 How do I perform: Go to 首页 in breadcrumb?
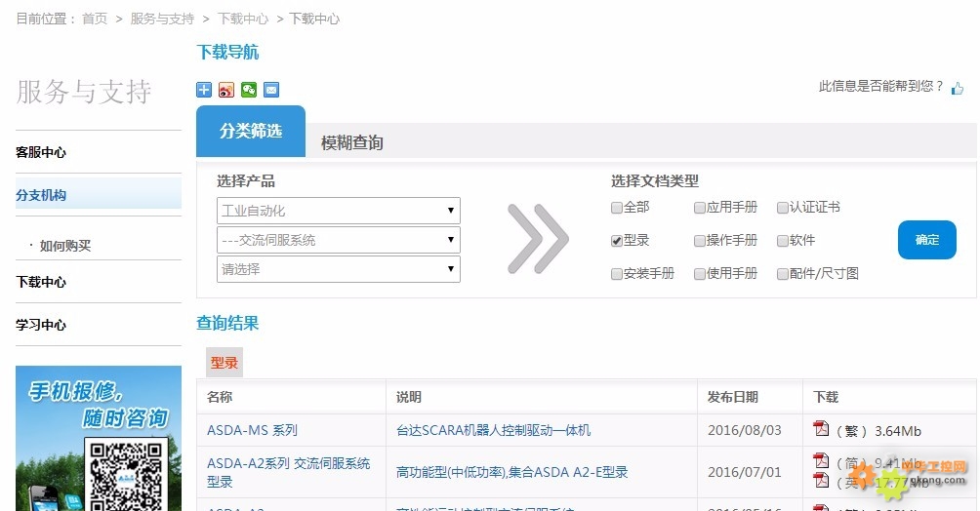(x=95, y=19)
